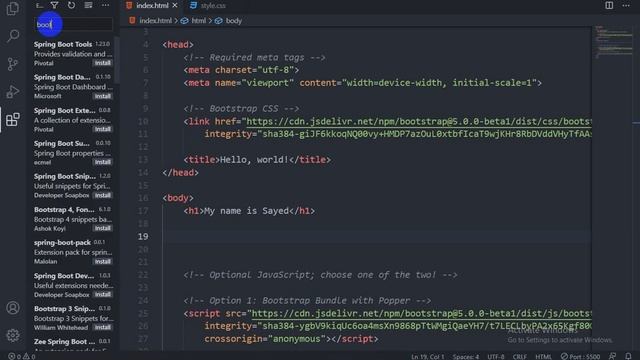Filter extensions using the funnel icon

click(x=54, y=5)
